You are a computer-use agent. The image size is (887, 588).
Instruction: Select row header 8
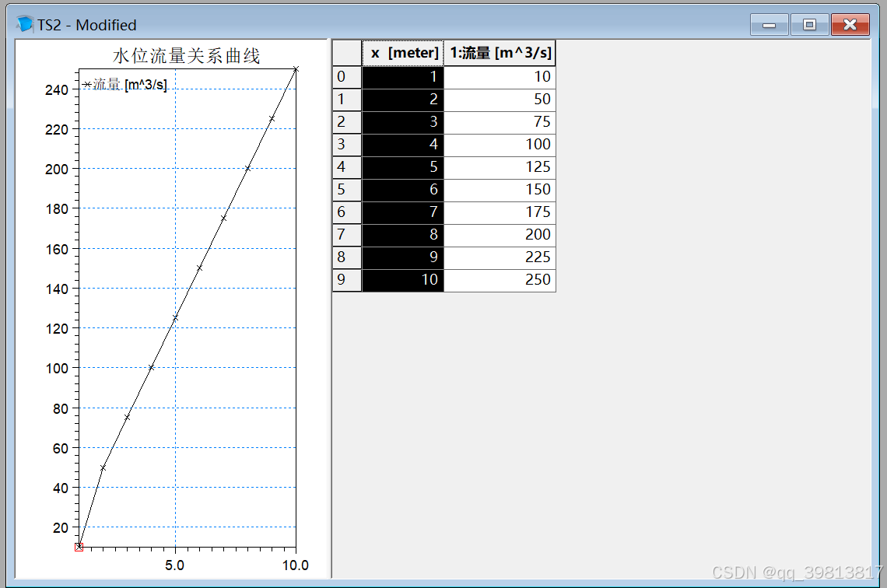coord(347,257)
